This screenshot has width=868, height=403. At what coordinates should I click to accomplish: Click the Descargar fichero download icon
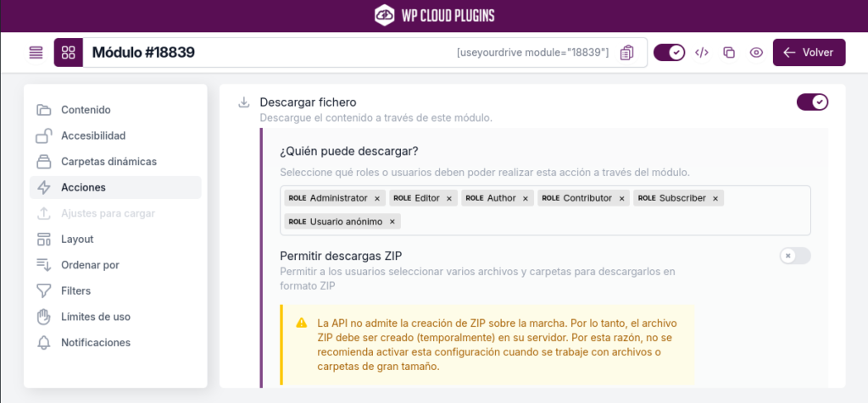pos(243,102)
